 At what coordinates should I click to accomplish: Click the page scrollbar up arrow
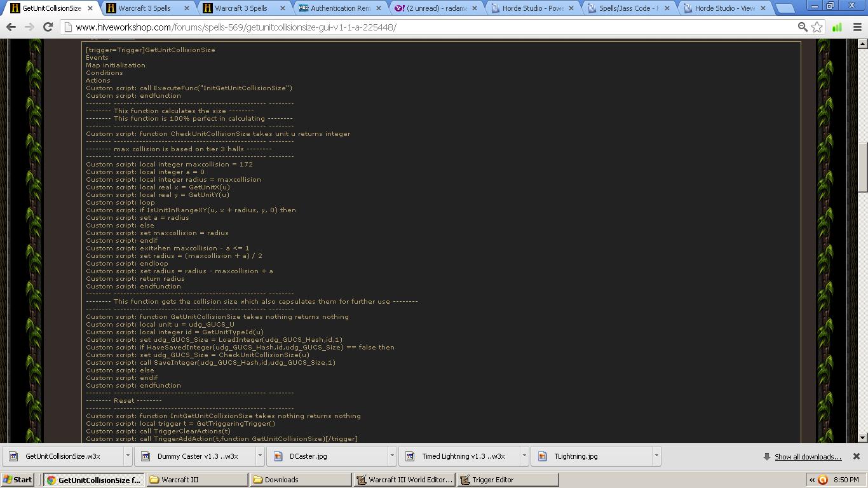862,44
